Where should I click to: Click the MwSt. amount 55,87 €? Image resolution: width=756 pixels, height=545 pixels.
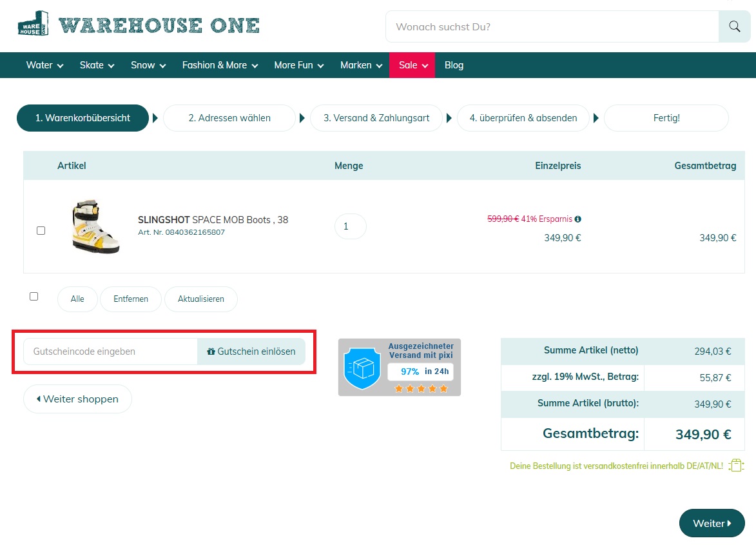(715, 378)
